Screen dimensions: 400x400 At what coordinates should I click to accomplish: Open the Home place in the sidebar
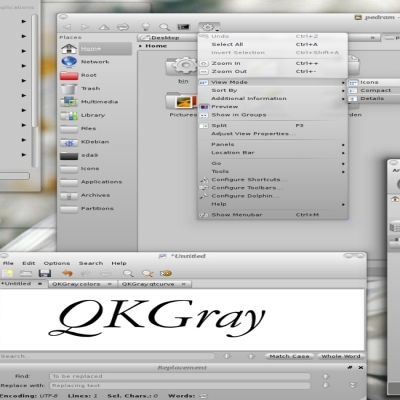click(97, 49)
